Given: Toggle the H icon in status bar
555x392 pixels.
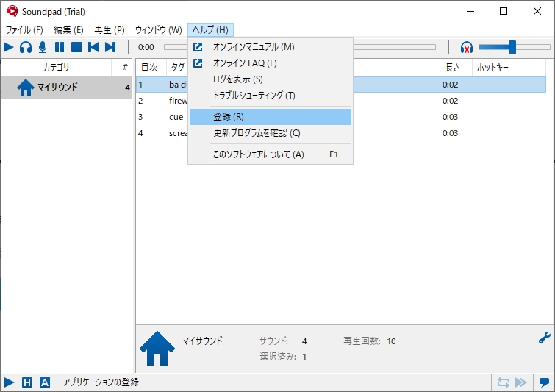Looking at the screenshot, I should coord(27,382).
